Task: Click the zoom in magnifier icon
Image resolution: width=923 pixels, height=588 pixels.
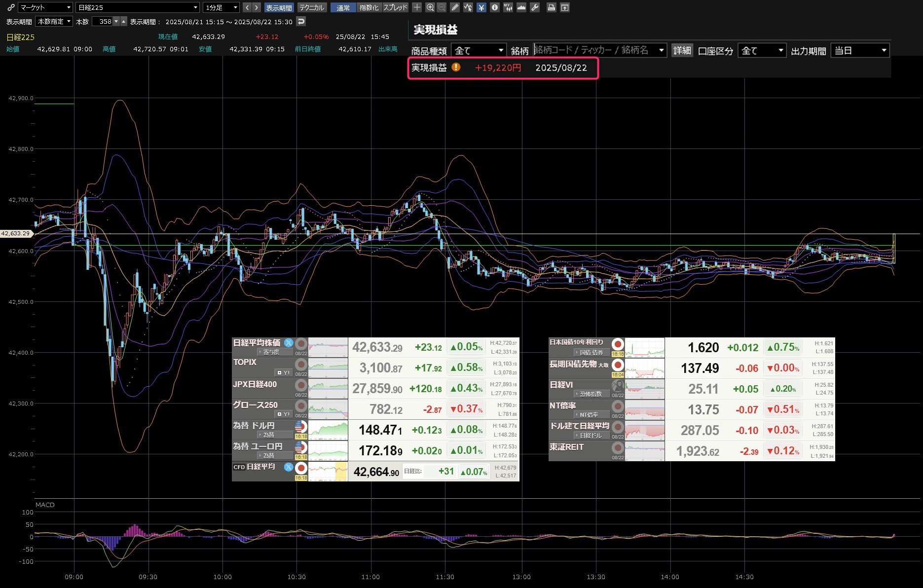Action: coord(430,7)
